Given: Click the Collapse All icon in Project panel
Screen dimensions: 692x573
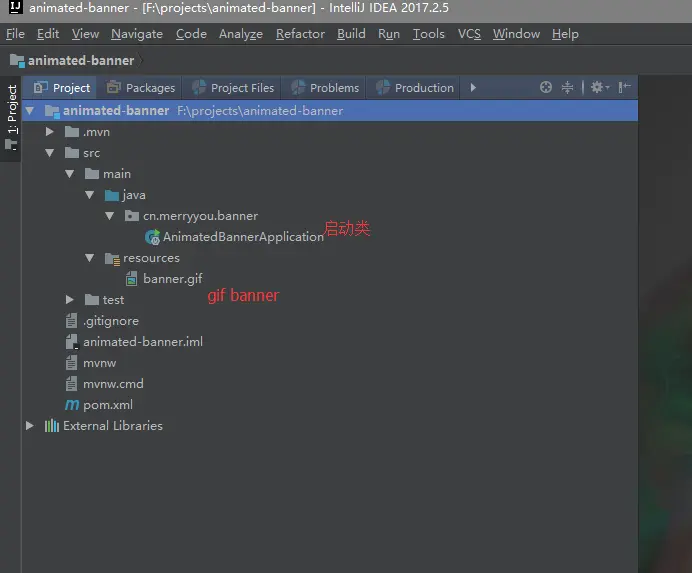Looking at the screenshot, I should (x=567, y=87).
